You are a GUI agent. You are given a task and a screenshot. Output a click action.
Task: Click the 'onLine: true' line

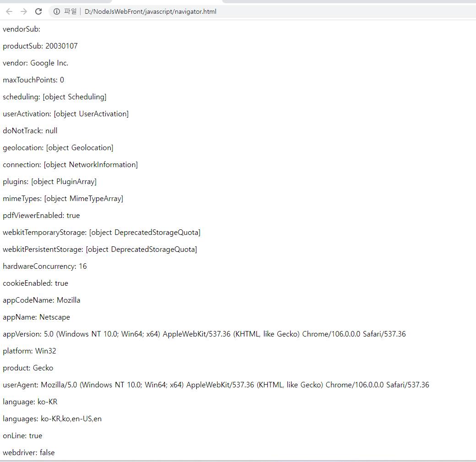(x=22, y=436)
